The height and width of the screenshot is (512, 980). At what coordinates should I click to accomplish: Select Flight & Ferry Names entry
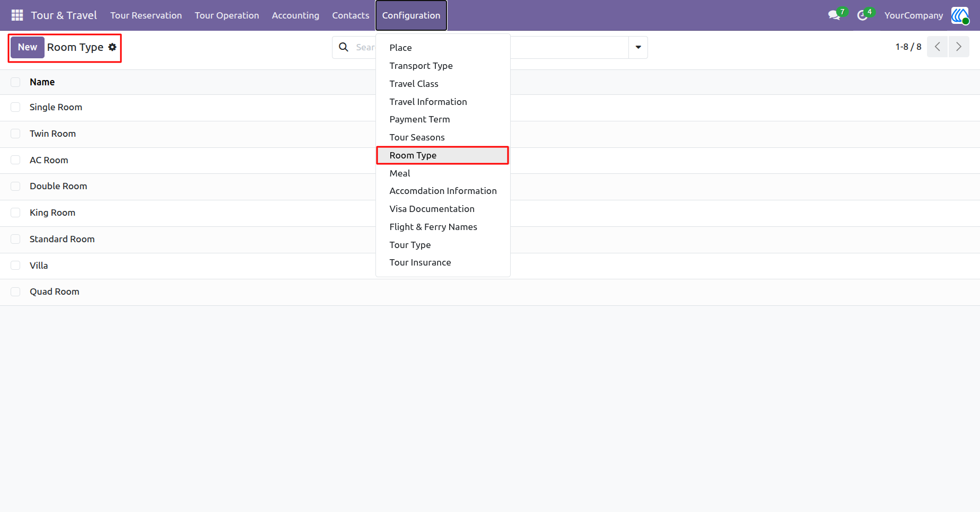pyautogui.click(x=443, y=227)
